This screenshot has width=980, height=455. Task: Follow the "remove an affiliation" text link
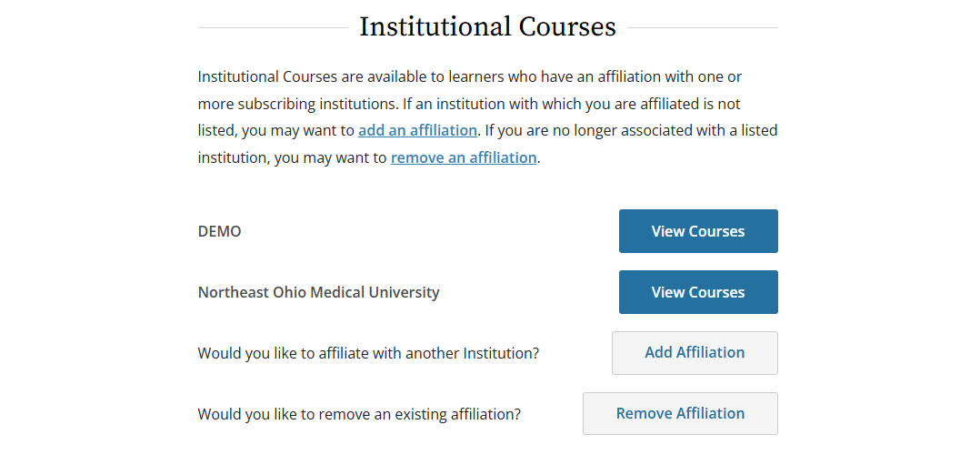(464, 157)
